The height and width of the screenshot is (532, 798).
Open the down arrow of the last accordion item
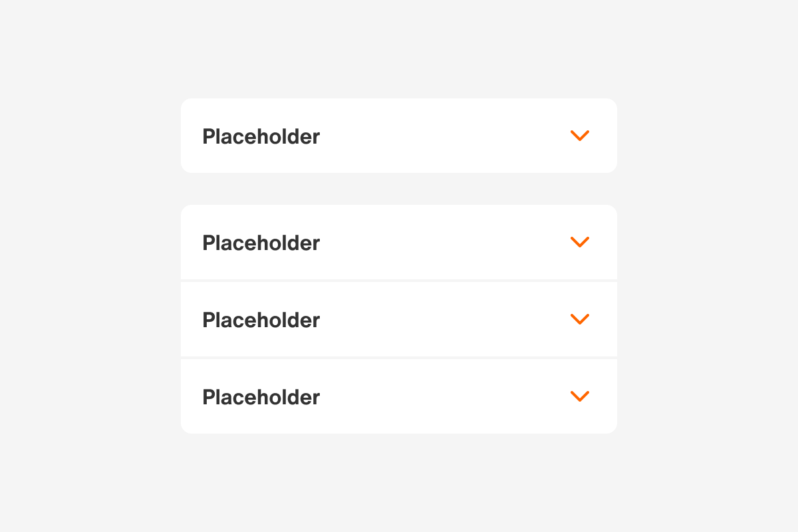click(x=580, y=396)
